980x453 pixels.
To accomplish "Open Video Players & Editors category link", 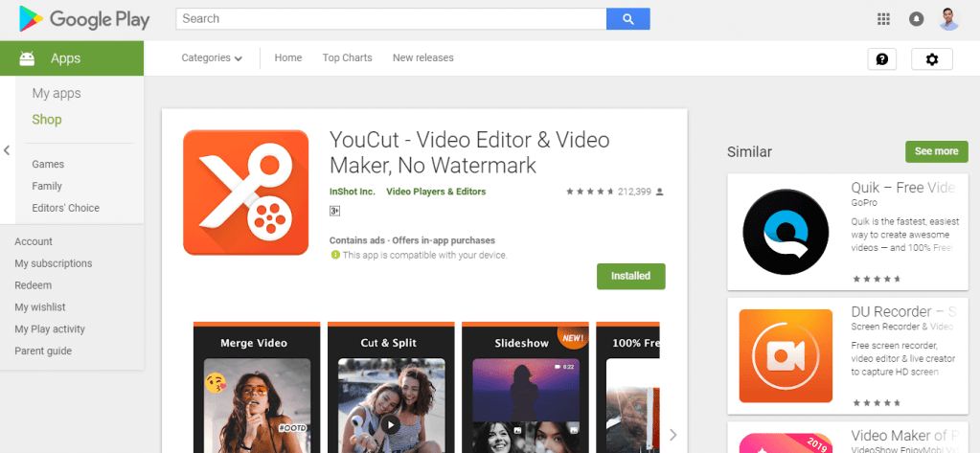I will coord(436,192).
